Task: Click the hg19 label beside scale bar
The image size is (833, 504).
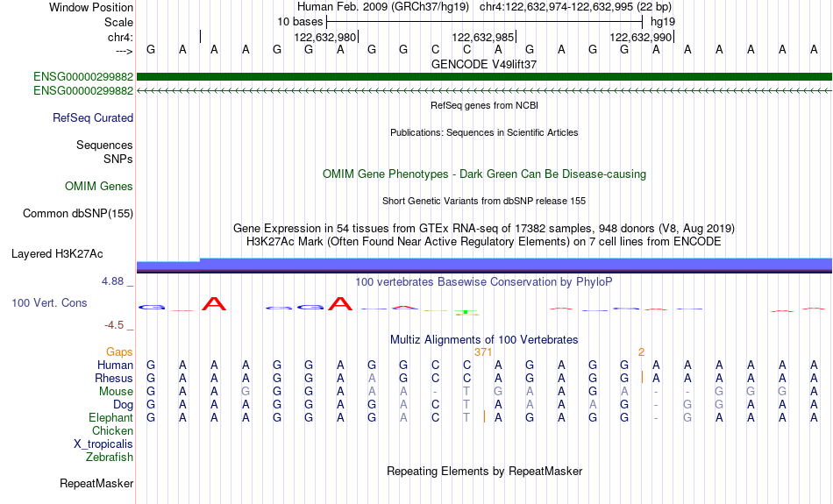Action: pyautogui.click(x=663, y=22)
